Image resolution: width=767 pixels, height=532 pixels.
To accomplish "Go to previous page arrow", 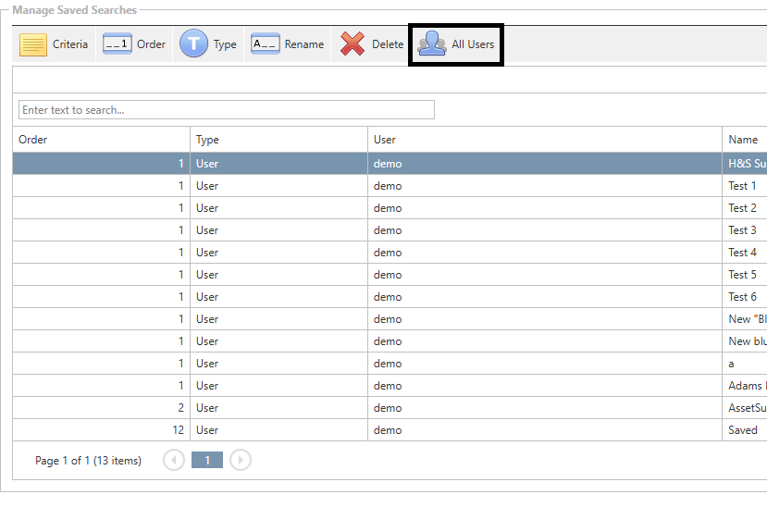I will pos(173,460).
